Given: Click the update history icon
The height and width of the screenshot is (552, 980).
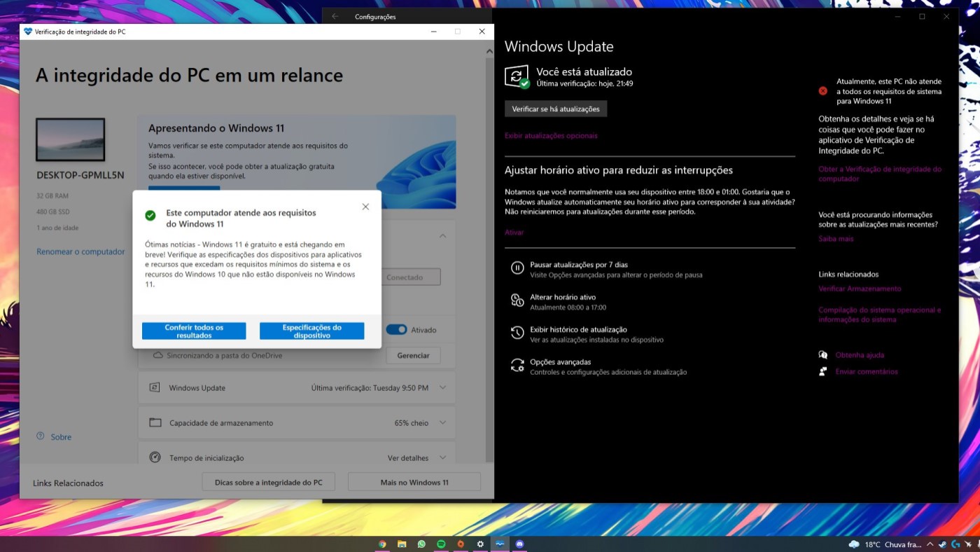Looking at the screenshot, I should click(517, 332).
